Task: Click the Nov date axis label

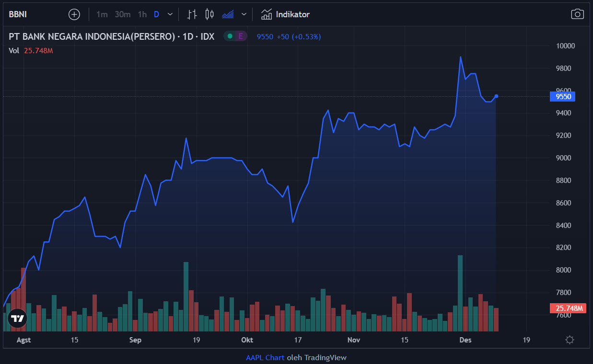Action: coord(354,340)
